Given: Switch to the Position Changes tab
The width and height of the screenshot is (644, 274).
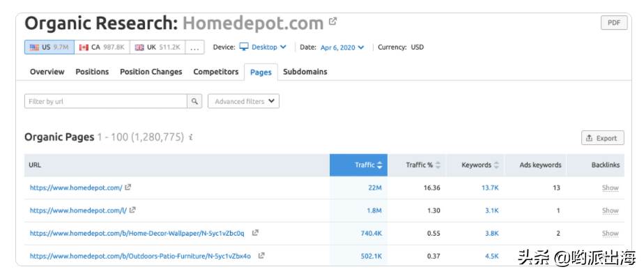Looking at the screenshot, I should tap(151, 72).
